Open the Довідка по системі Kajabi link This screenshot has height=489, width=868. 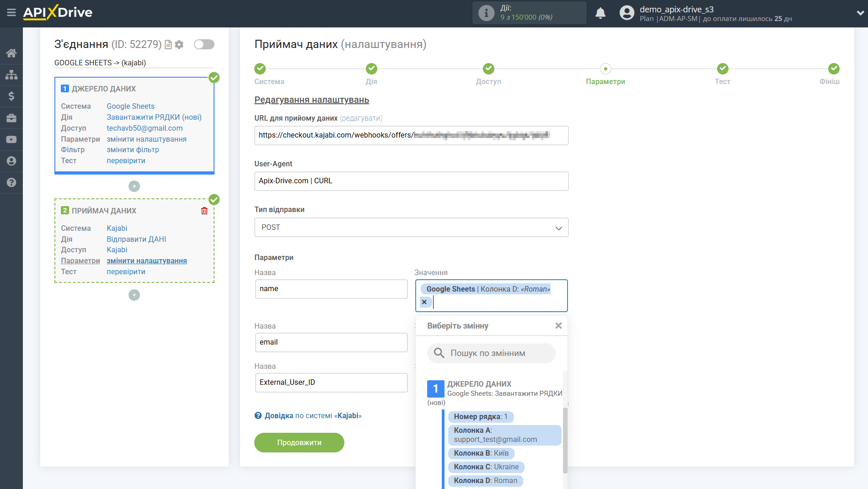tap(308, 416)
